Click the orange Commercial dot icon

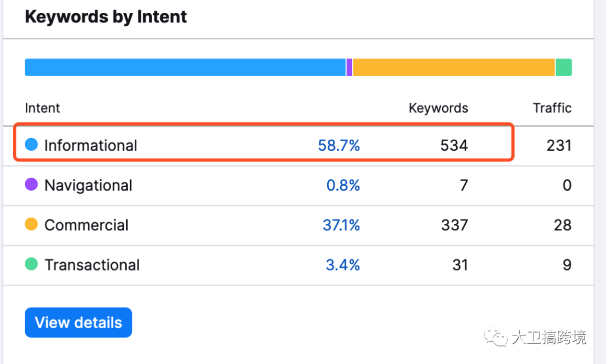pos(31,224)
